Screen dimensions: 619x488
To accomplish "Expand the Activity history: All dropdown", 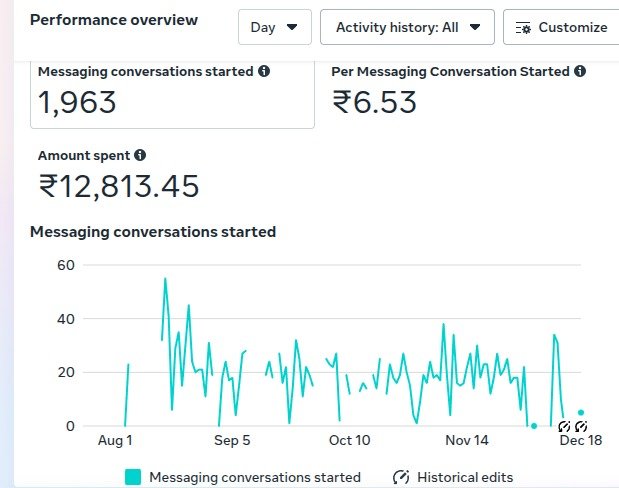I will [x=407, y=27].
